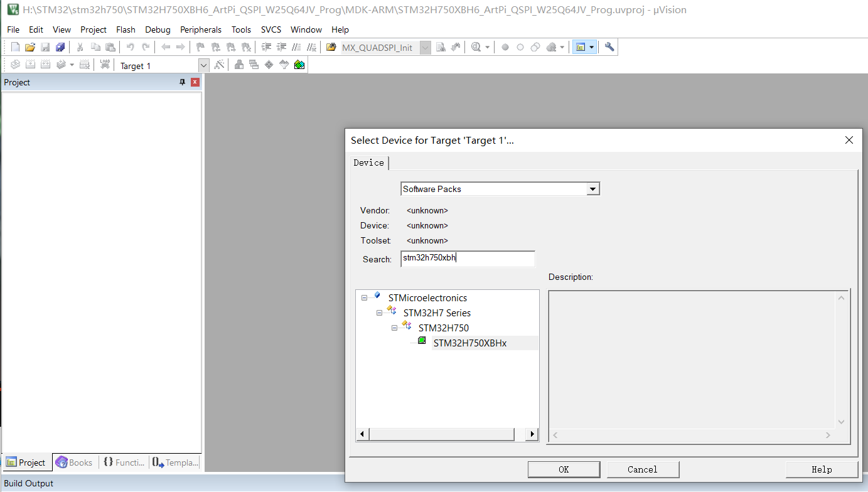Click the Undo arrow icon
The image size is (868, 492).
point(130,47)
